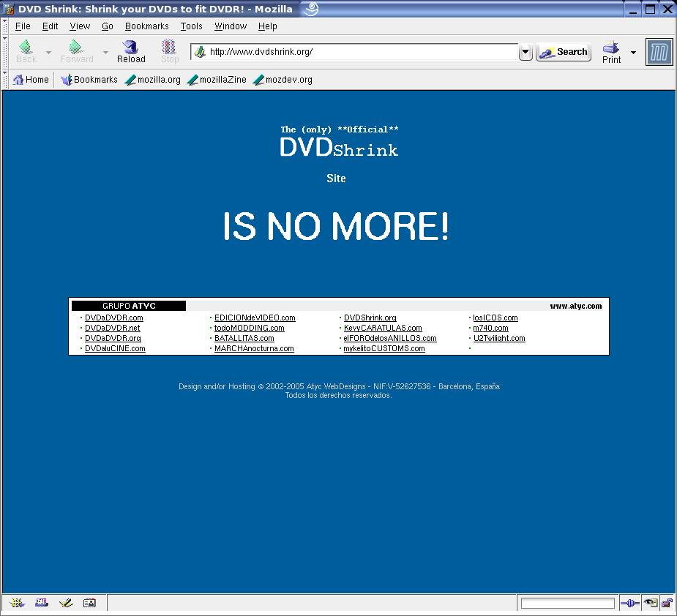Viewport: 677px width, 616px height.
Task: Open Composer from the status bar icon
Action: [66, 603]
